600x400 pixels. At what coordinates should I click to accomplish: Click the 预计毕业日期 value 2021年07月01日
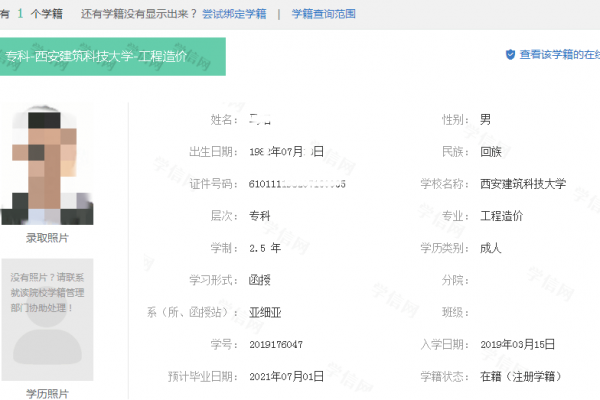[x=287, y=376]
